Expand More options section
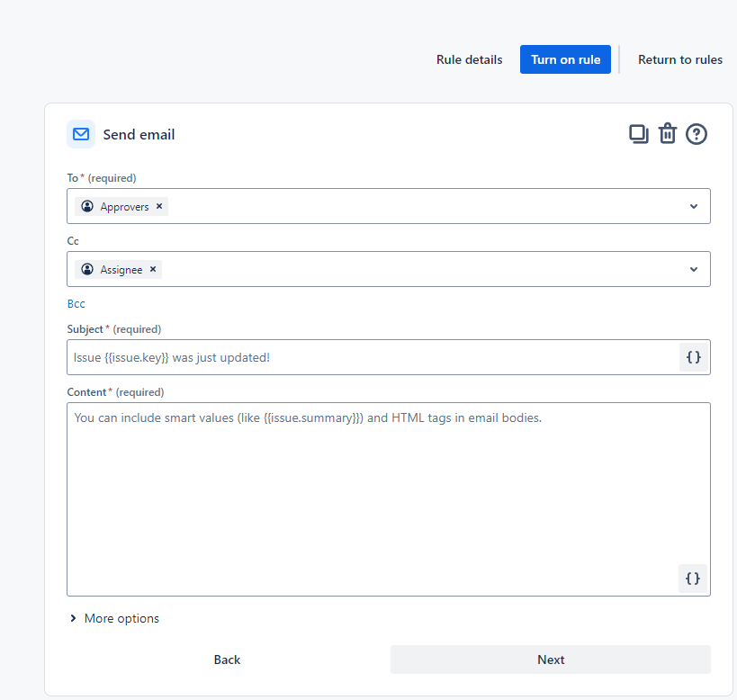The image size is (737, 700). coord(114,618)
